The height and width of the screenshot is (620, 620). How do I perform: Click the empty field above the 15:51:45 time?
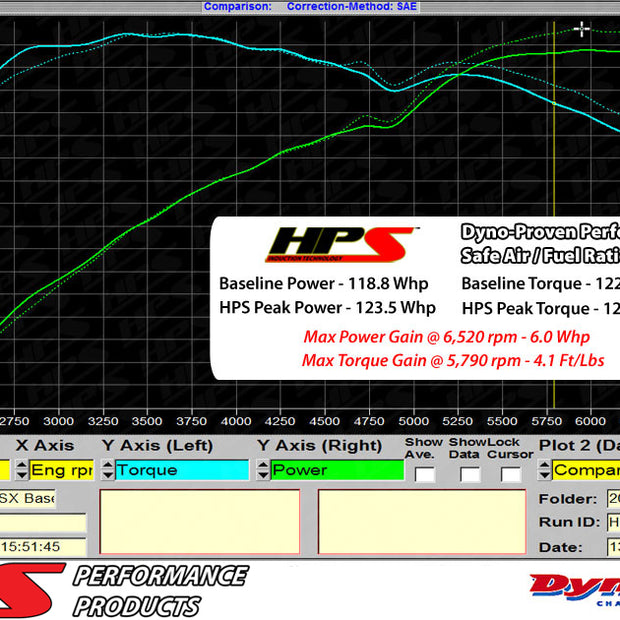click(43, 523)
